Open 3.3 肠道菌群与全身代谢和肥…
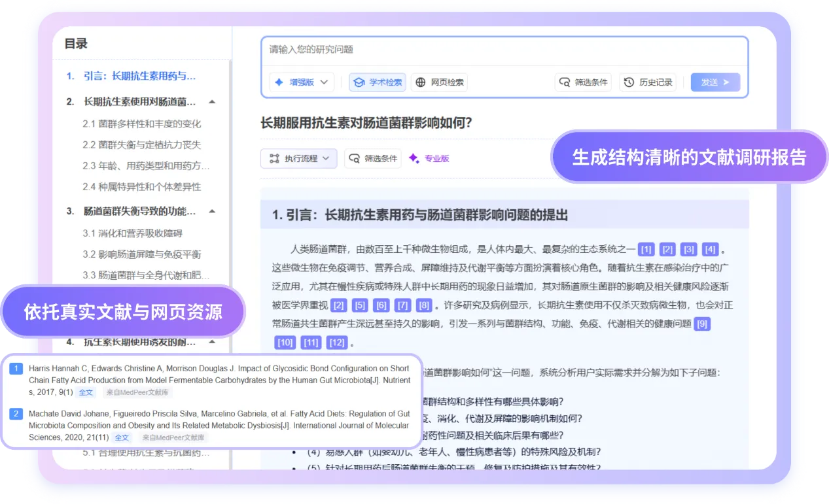 pyautogui.click(x=146, y=275)
